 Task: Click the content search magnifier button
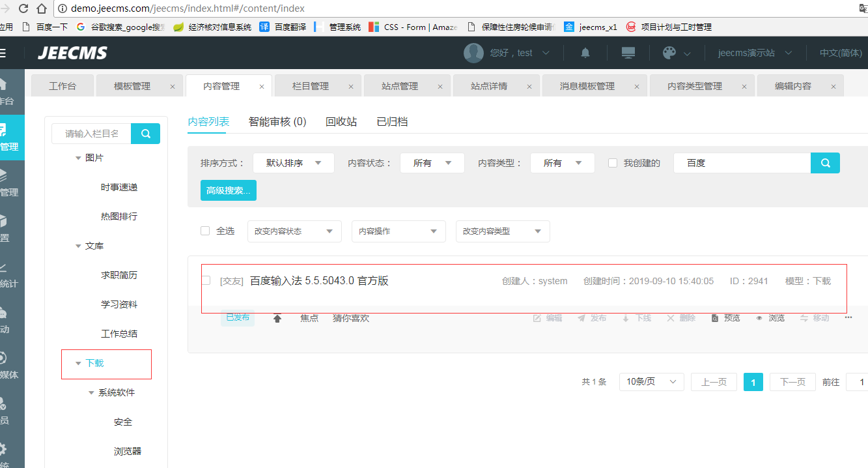coord(825,163)
